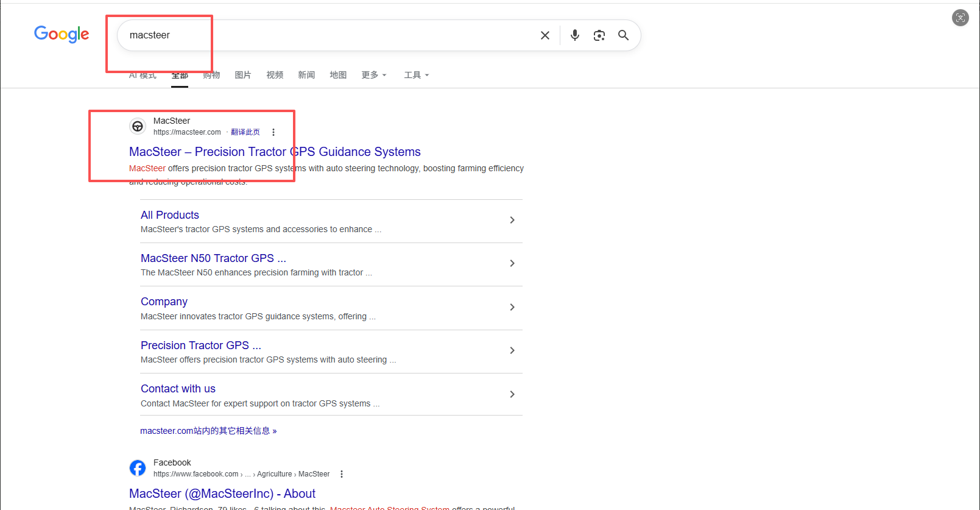980x510 pixels.
Task: Click the https://macsteer.com URL text
Action: click(187, 132)
